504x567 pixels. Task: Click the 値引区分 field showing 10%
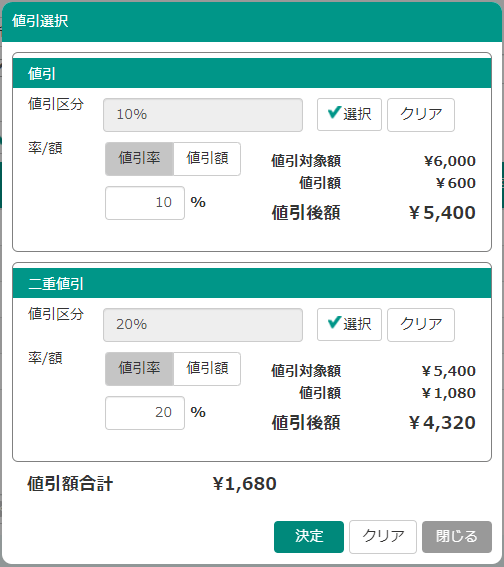pos(203,115)
